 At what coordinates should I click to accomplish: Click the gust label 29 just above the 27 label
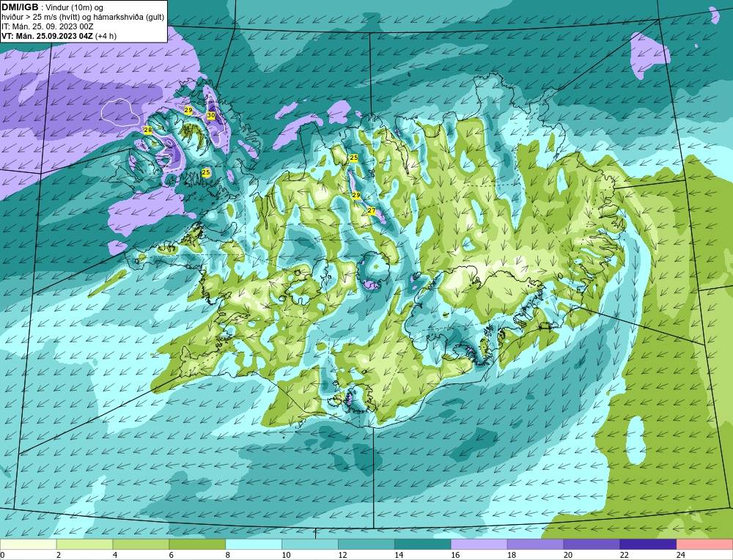click(x=356, y=195)
